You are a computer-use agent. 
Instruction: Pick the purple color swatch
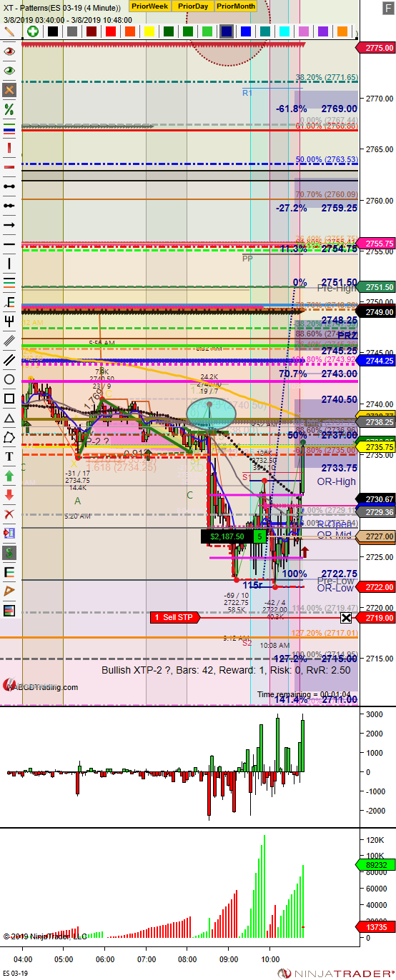322,31
